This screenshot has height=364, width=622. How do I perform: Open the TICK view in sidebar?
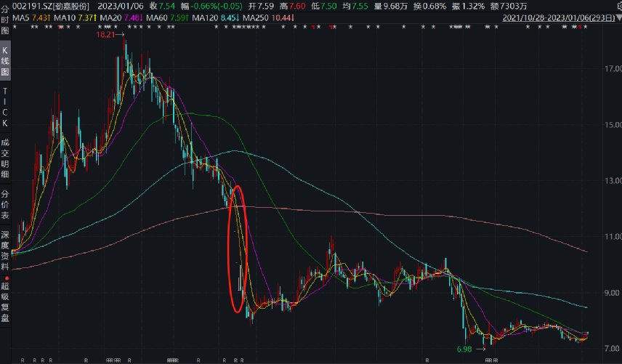pos(5,105)
